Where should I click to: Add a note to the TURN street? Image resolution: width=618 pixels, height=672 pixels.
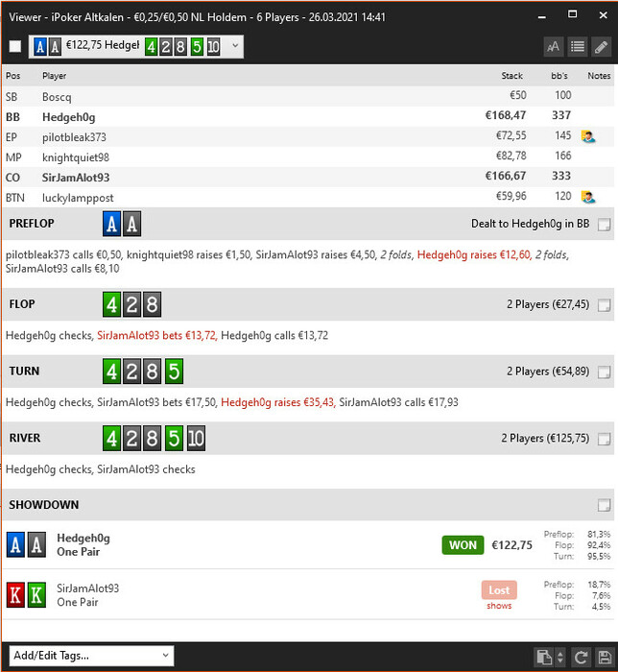click(604, 372)
